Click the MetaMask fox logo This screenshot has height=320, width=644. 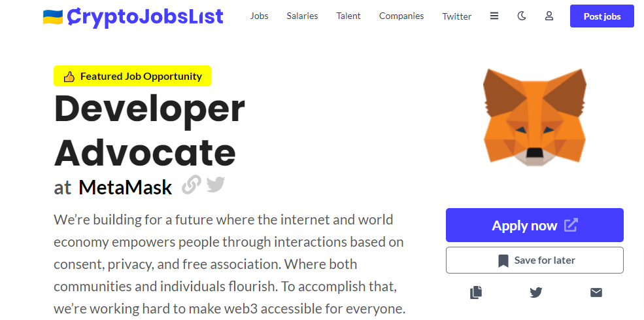pyautogui.click(x=534, y=117)
